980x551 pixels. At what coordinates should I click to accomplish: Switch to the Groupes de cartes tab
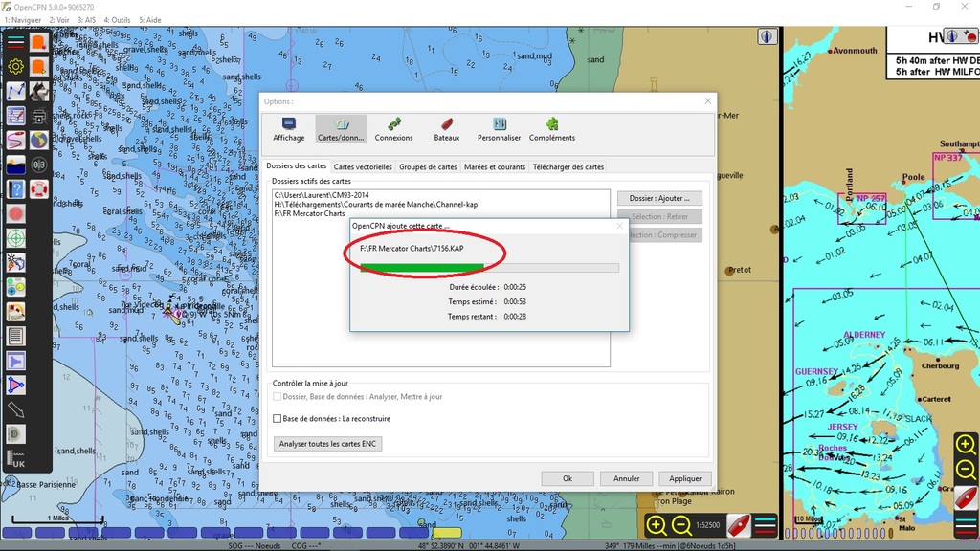click(x=428, y=166)
